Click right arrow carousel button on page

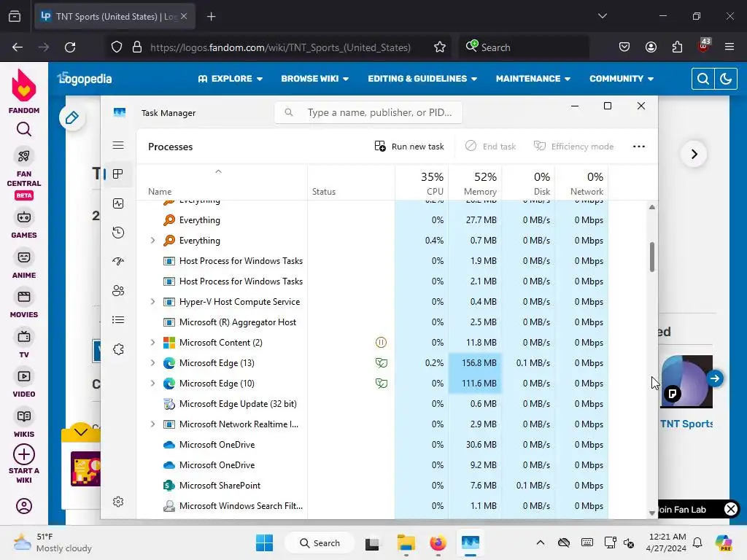pos(694,154)
